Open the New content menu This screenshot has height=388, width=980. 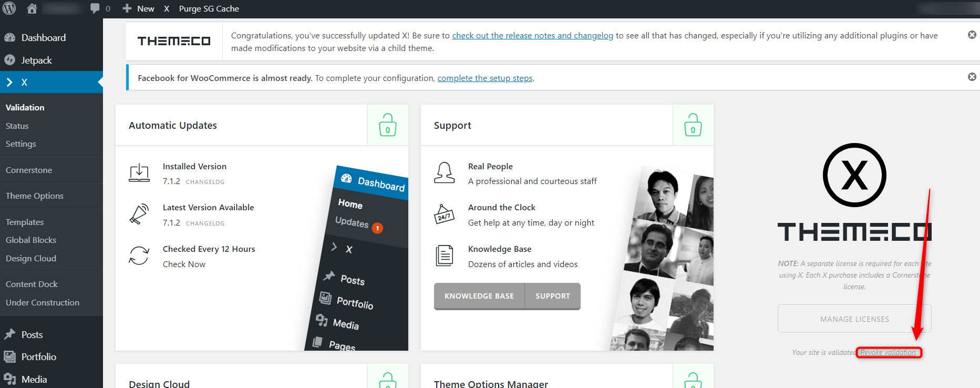click(x=139, y=8)
